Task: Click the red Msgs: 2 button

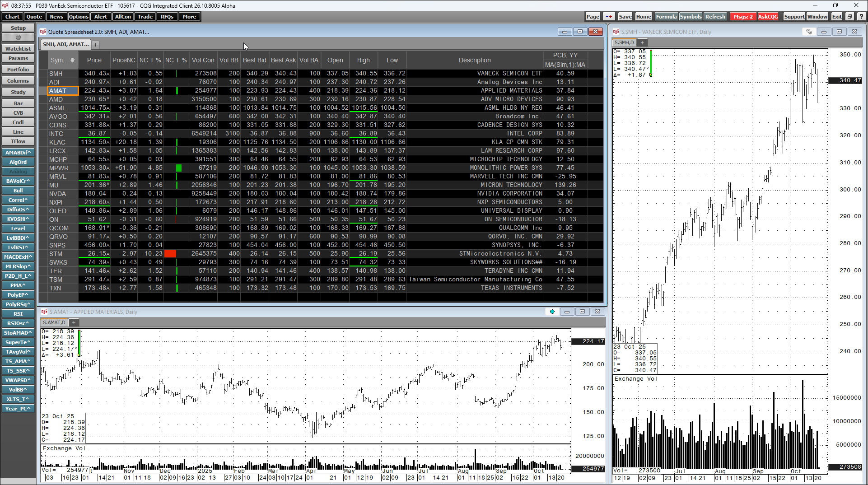Action: point(743,17)
